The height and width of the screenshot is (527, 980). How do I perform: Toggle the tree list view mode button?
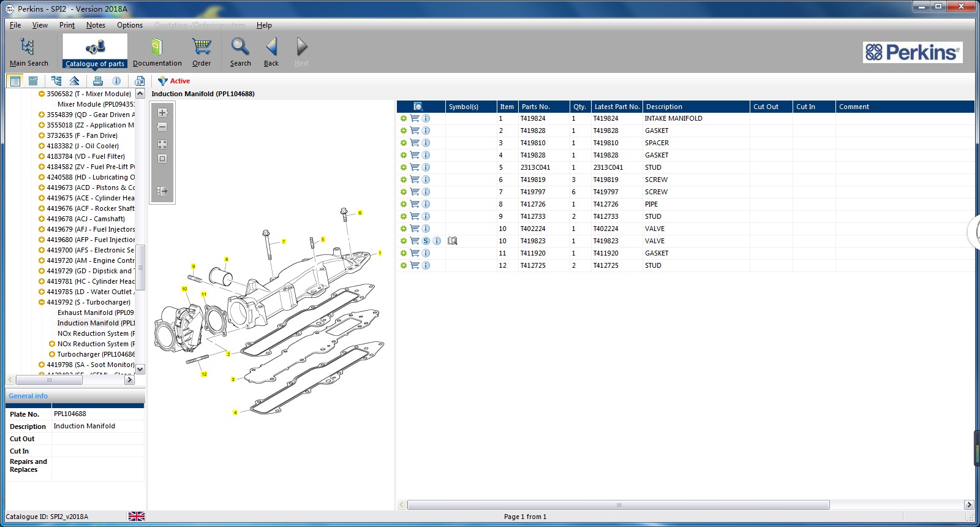pos(56,81)
